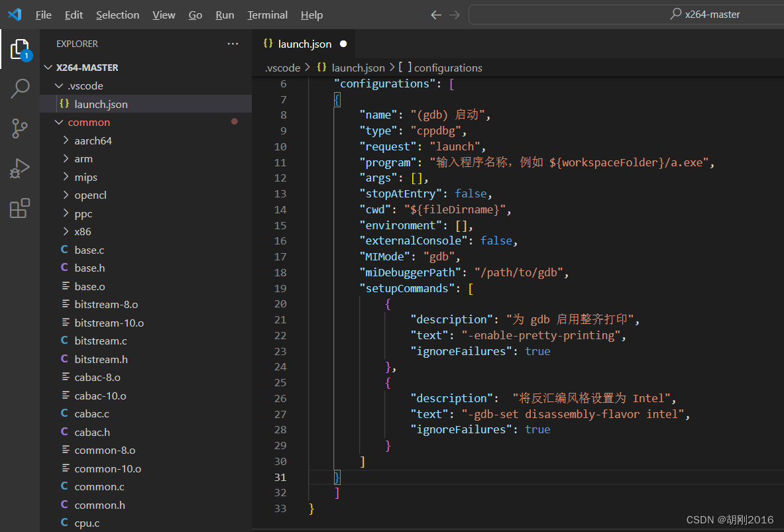Close the launch.json tab via unsaved dot
Screen dimensions: 784x532
(x=343, y=44)
